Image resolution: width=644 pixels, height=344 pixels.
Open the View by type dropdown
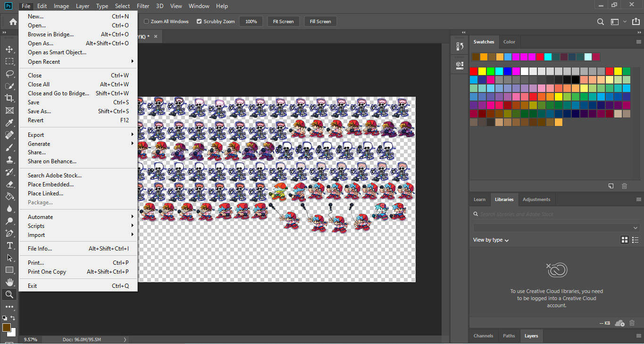click(491, 240)
